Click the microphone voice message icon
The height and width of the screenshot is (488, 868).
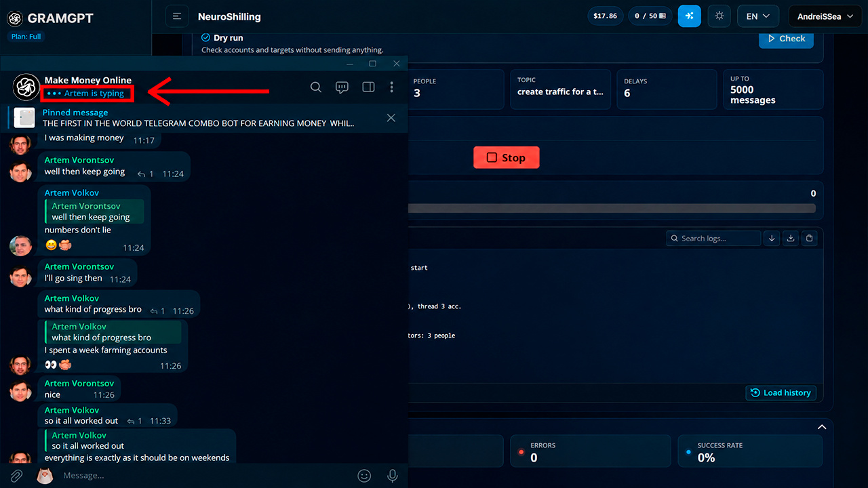tap(392, 476)
